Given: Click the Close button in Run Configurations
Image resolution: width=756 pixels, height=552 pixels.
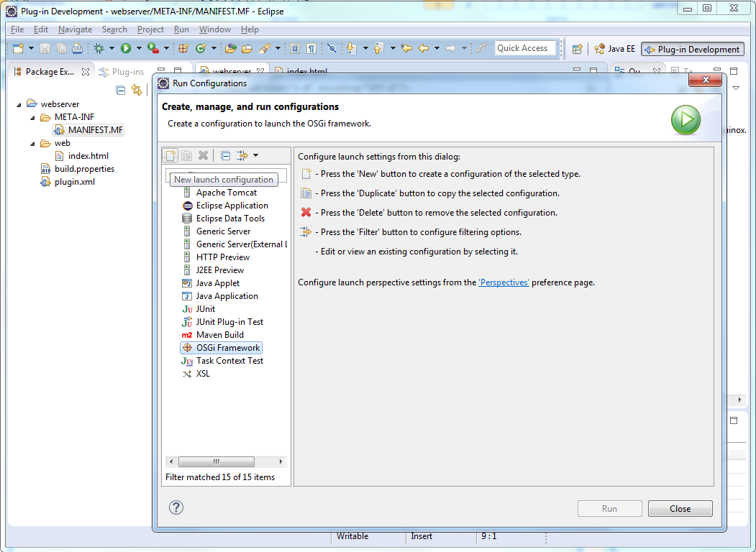Looking at the screenshot, I should point(680,509).
